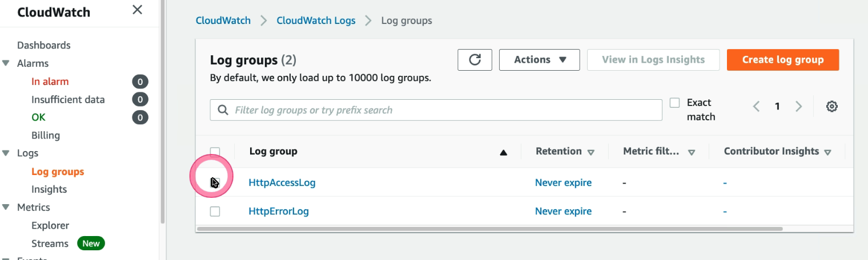Collapse the Logs section

tap(6, 153)
